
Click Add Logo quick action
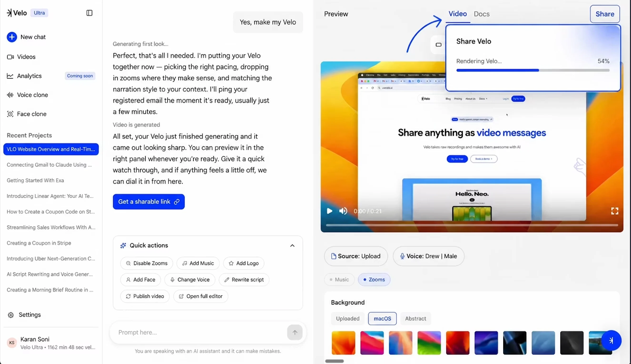pos(244,263)
